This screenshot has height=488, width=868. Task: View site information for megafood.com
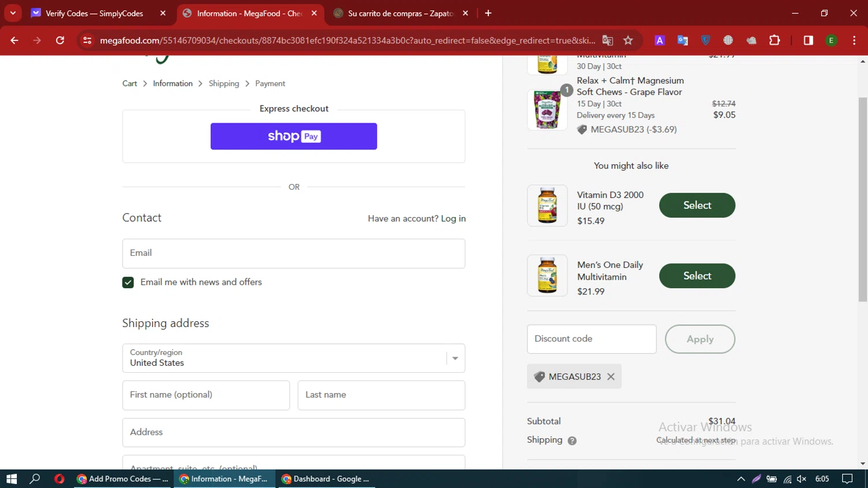87,41
